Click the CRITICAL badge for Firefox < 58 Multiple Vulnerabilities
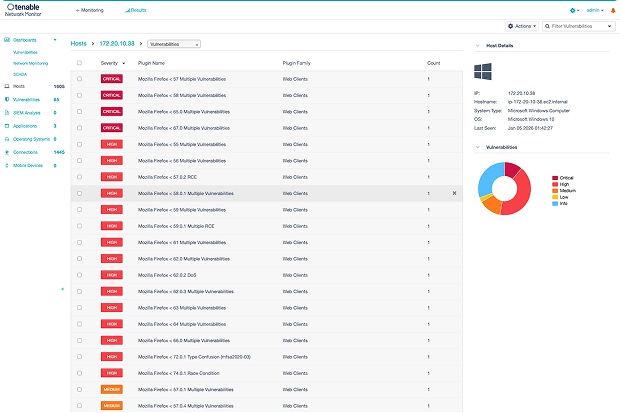Image resolution: width=620 pixels, height=413 pixels. pos(112,95)
